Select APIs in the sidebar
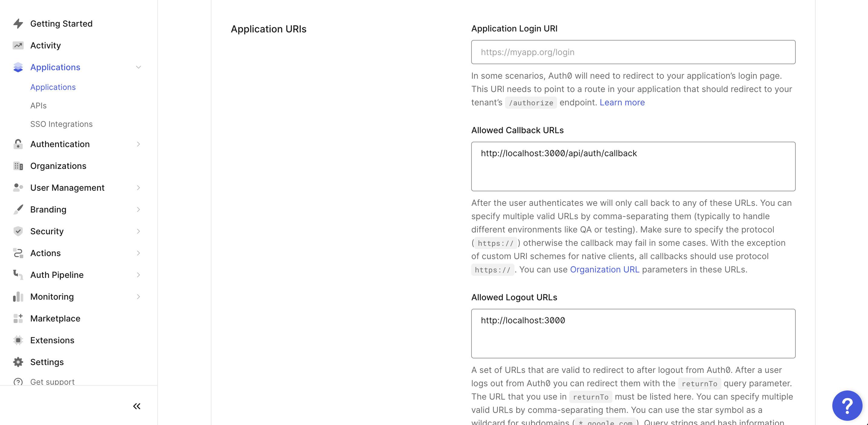This screenshot has width=868, height=425. 38,105
